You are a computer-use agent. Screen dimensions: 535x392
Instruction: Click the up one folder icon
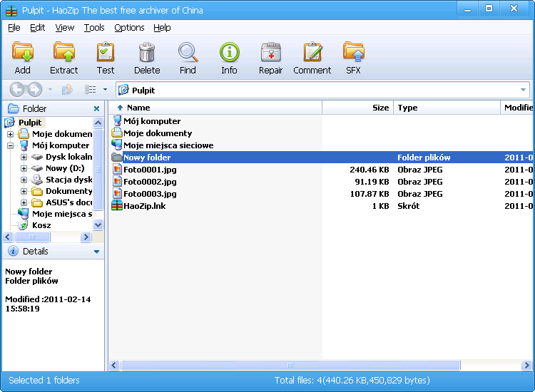point(67,90)
